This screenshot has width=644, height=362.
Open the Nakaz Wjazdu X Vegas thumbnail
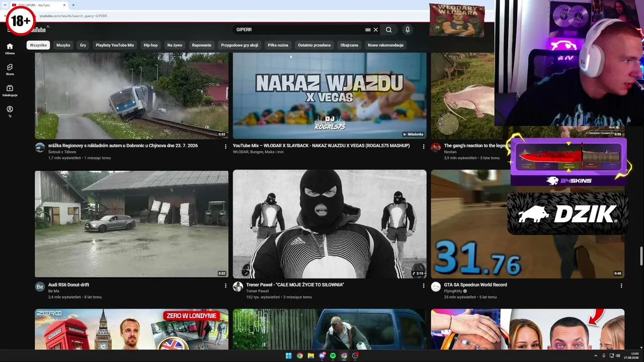[330, 96]
